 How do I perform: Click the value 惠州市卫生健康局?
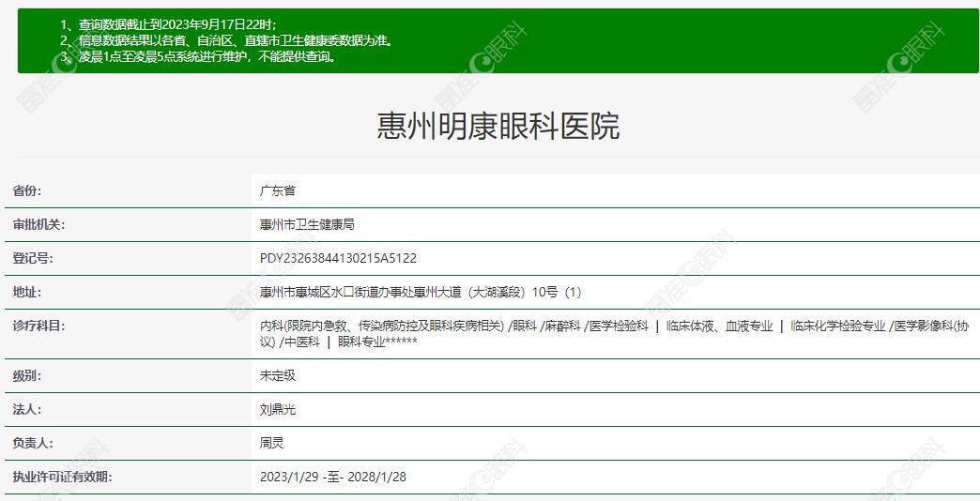point(307,225)
